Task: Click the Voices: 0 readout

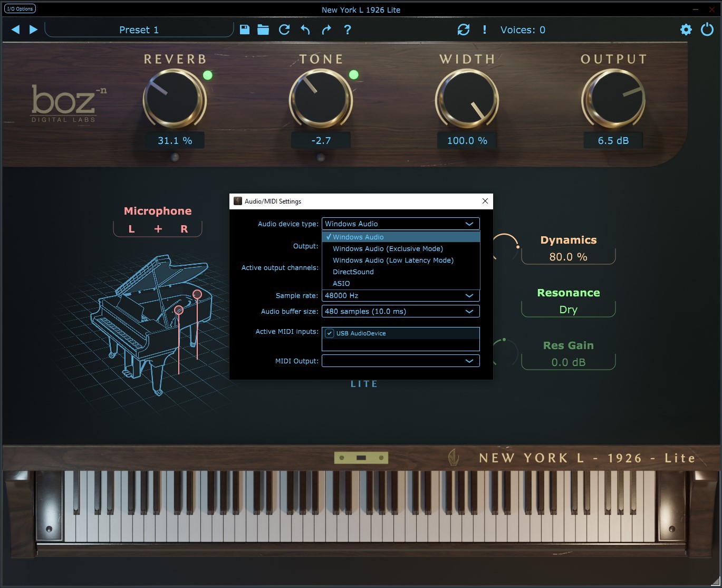Action: 523,30
